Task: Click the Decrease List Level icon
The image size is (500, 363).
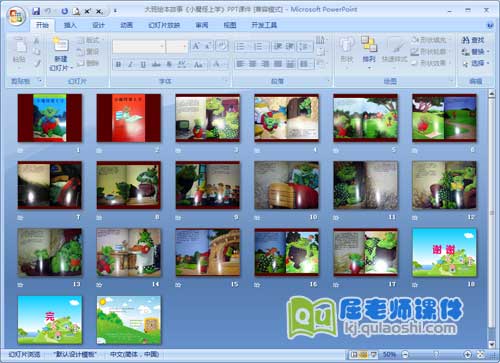Action: pyautogui.click(x=277, y=46)
